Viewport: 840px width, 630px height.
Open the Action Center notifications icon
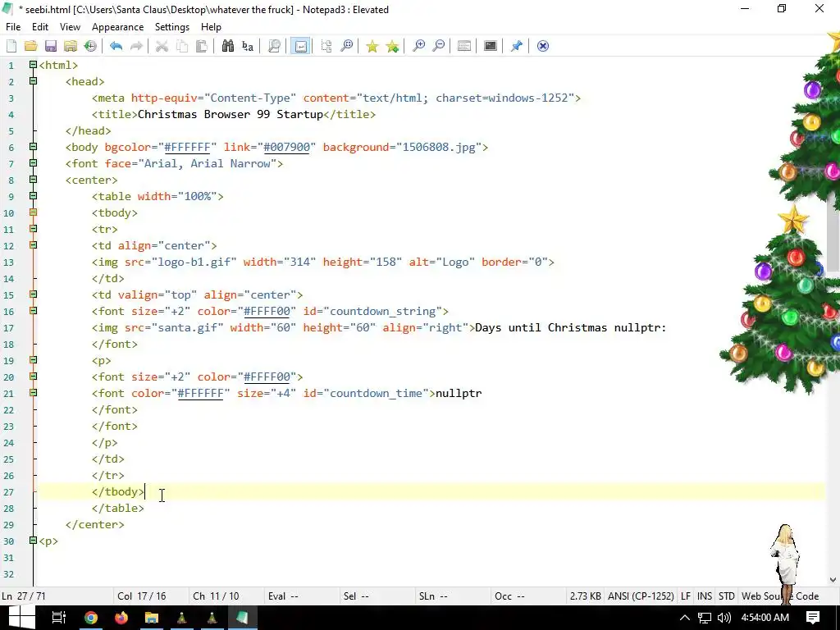pyautogui.click(x=813, y=618)
